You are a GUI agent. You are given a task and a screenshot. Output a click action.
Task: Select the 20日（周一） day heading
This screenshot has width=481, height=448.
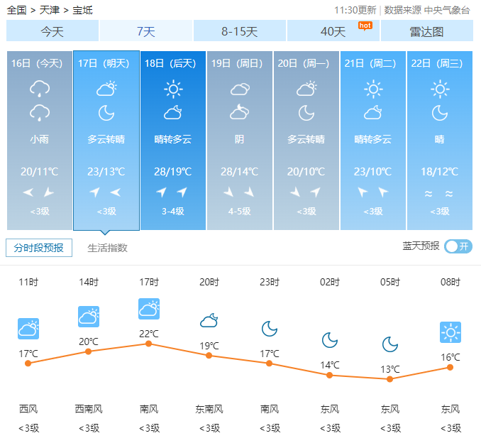click(x=304, y=63)
